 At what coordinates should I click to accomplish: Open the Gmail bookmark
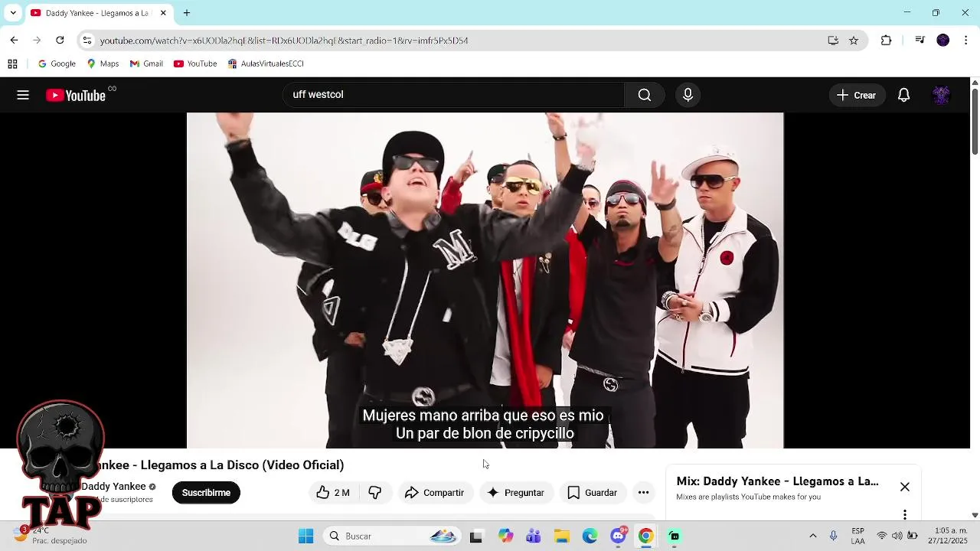pyautogui.click(x=146, y=64)
